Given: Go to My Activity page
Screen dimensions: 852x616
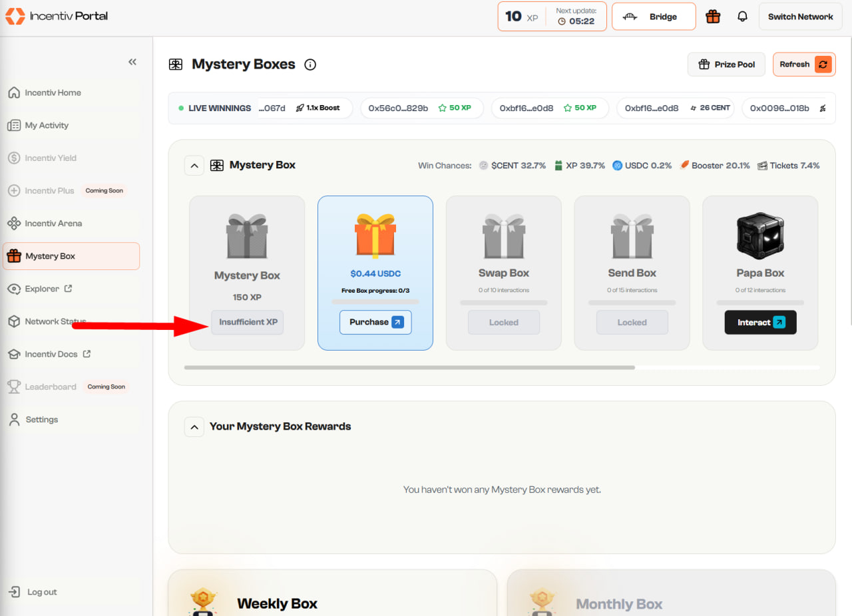Looking at the screenshot, I should [x=47, y=125].
